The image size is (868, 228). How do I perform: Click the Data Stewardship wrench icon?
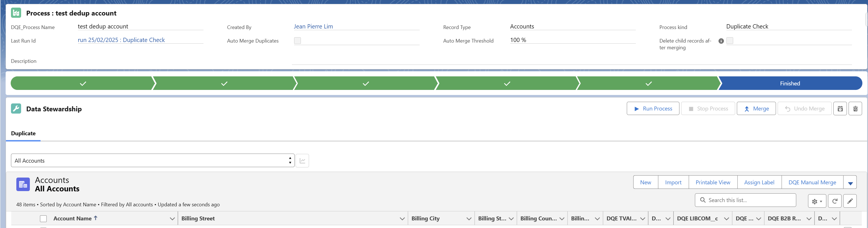16,109
